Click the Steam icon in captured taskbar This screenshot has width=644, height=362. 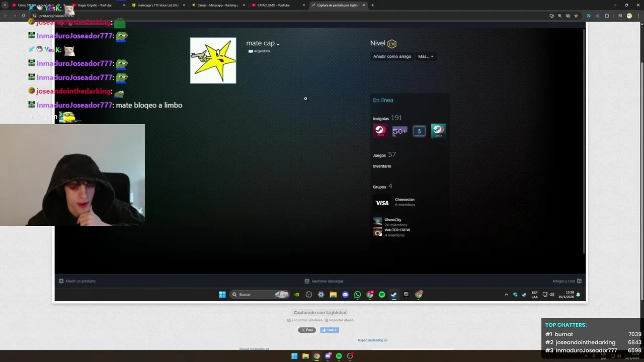(394, 295)
